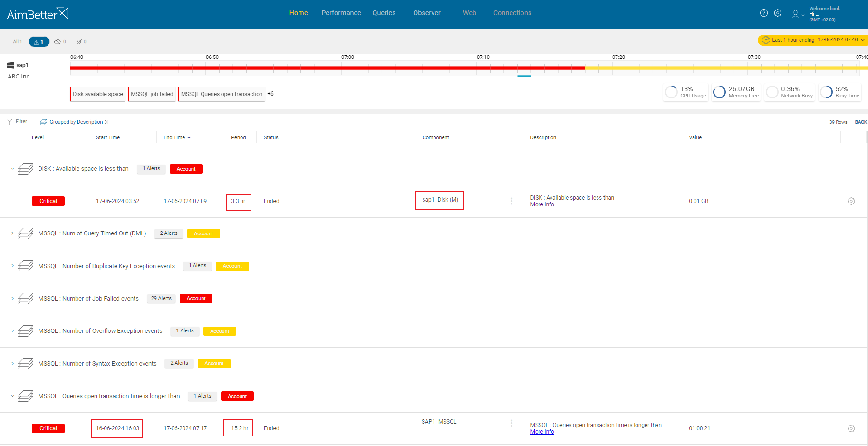The height and width of the screenshot is (446, 868).
Task: Open the three-dot menu for sap1- Disk (M)
Action: point(511,201)
